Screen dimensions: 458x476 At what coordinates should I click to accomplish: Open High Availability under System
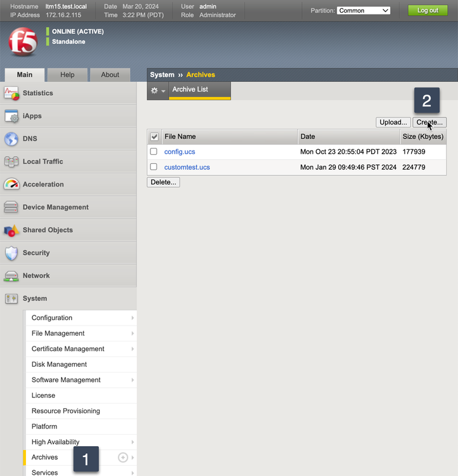81,442
